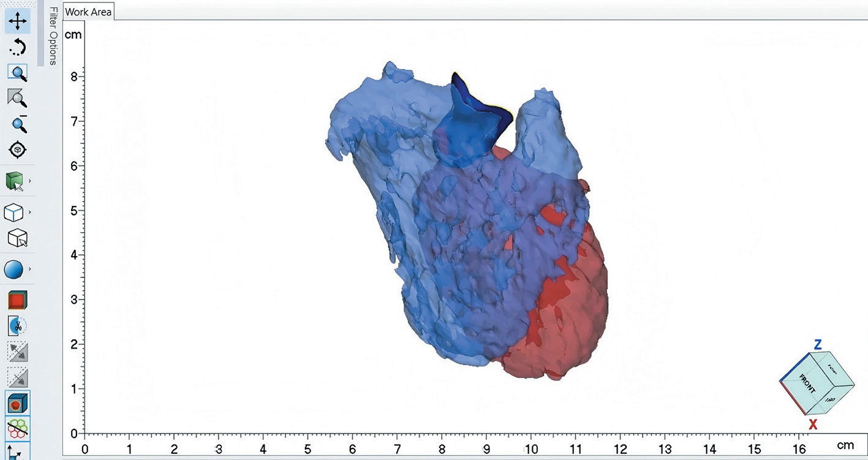The height and width of the screenshot is (460, 868).
Task: Click the blue sphere shading icon
Action: [x=14, y=268]
